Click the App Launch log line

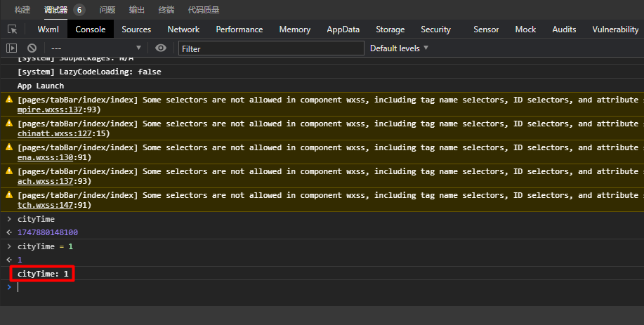(x=41, y=86)
